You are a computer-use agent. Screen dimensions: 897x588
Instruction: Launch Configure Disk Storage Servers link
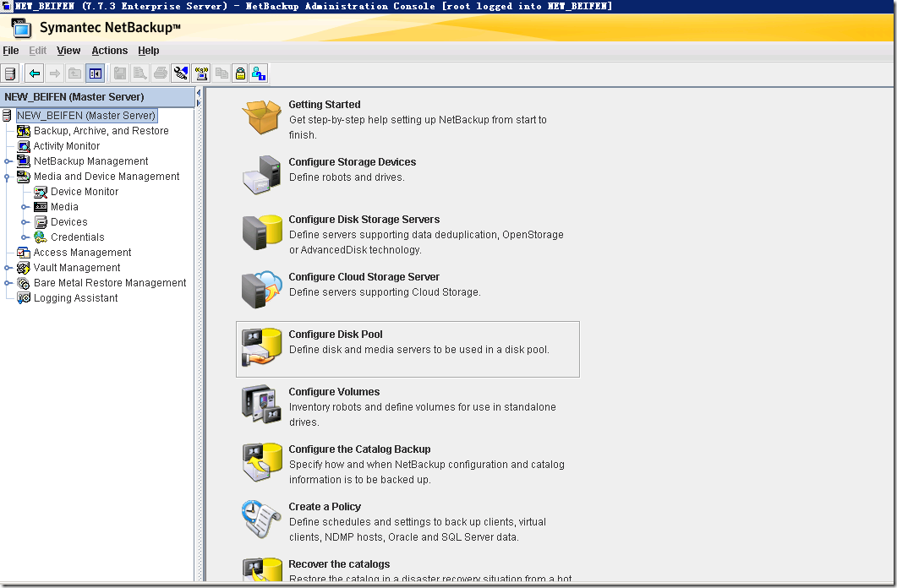point(364,220)
